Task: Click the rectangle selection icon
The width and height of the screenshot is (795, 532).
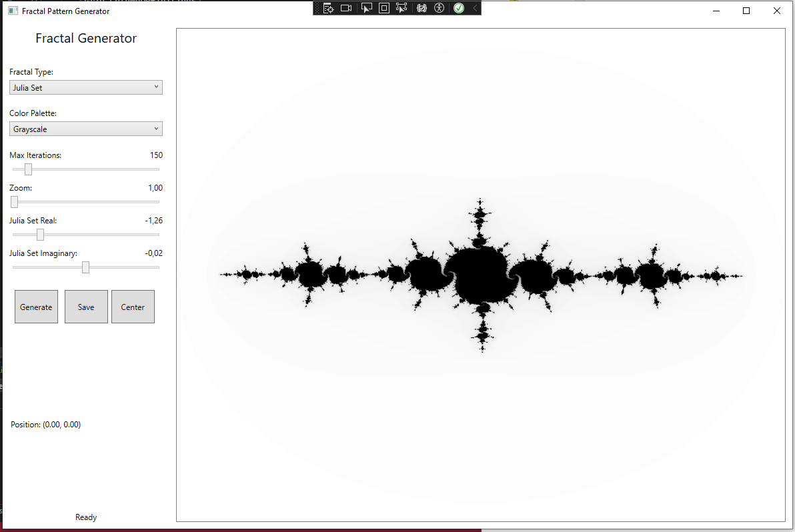Action: 383,8
